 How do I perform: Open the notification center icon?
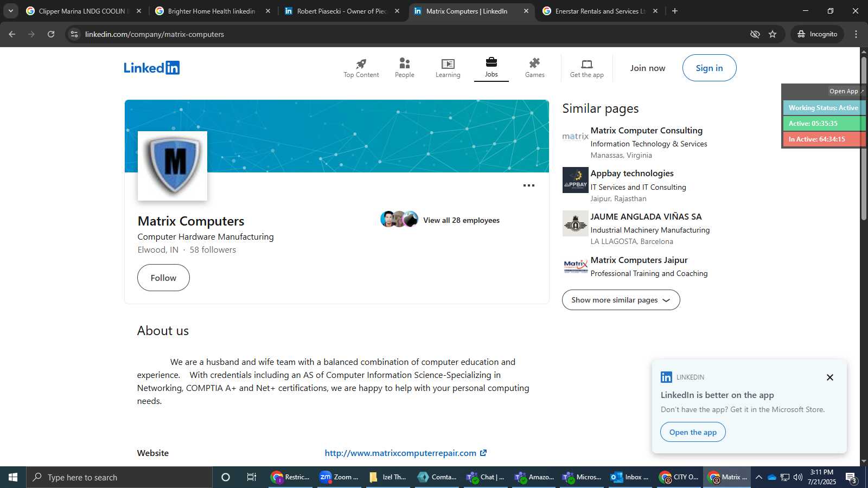[x=851, y=478]
